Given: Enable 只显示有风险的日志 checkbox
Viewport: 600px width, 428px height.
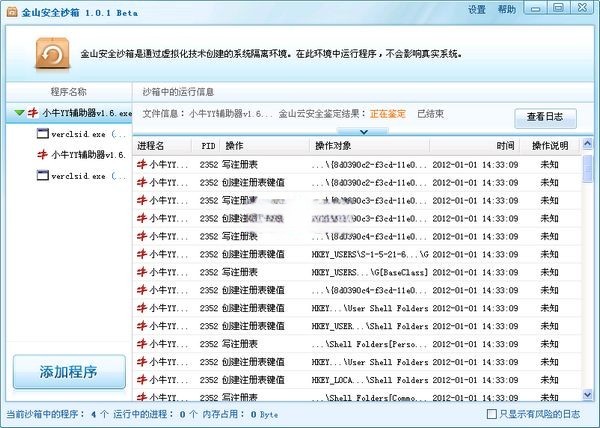Looking at the screenshot, I should [491, 414].
